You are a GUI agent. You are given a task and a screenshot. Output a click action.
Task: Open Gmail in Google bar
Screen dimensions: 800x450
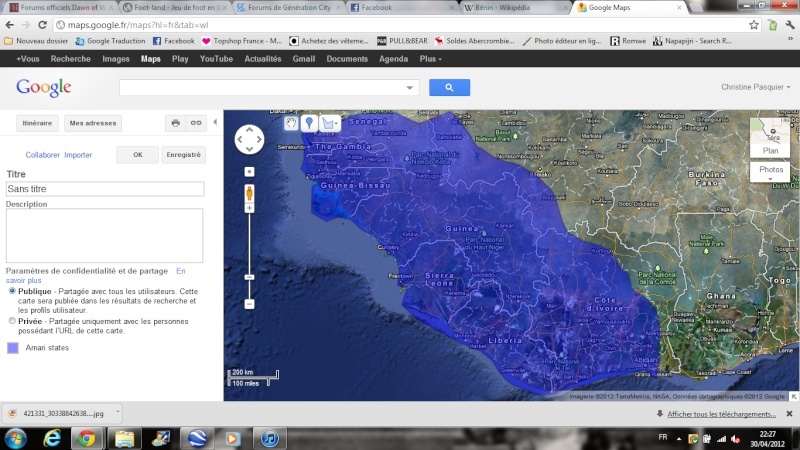[304, 59]
